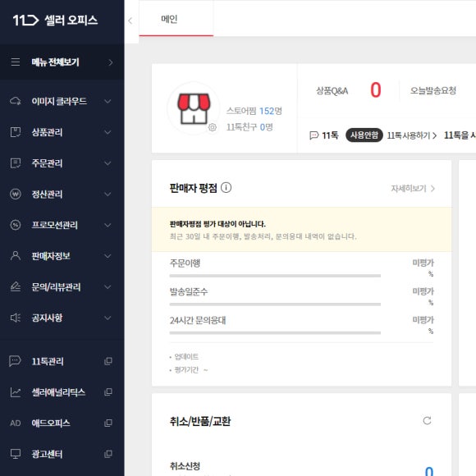Open 셀러애널리틱스 external window icon
The image size is (476, 476).
pos(108,392)
